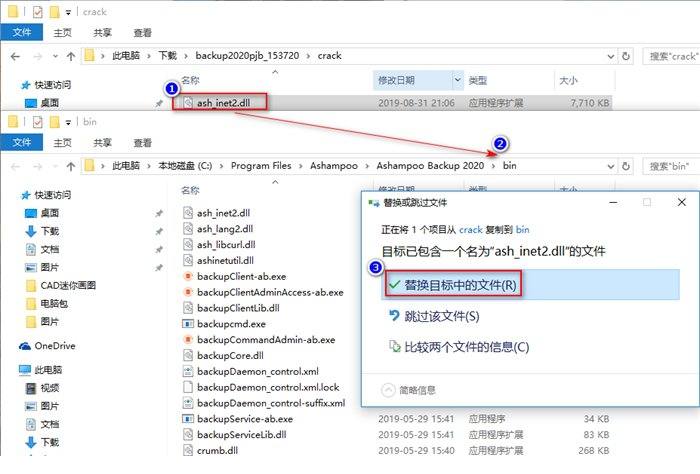Refresh the bin folder view
Viewport: 700px width, 474px height.
(626, 166)
